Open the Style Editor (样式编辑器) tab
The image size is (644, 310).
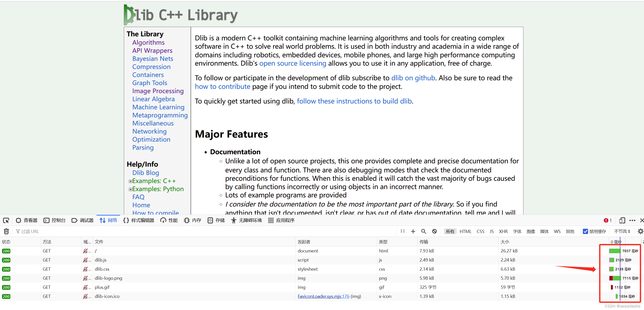(x=139, y=220)
